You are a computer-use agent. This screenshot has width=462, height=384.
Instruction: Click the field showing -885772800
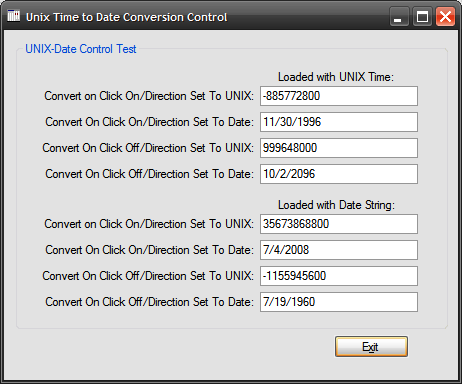[339, 96]
